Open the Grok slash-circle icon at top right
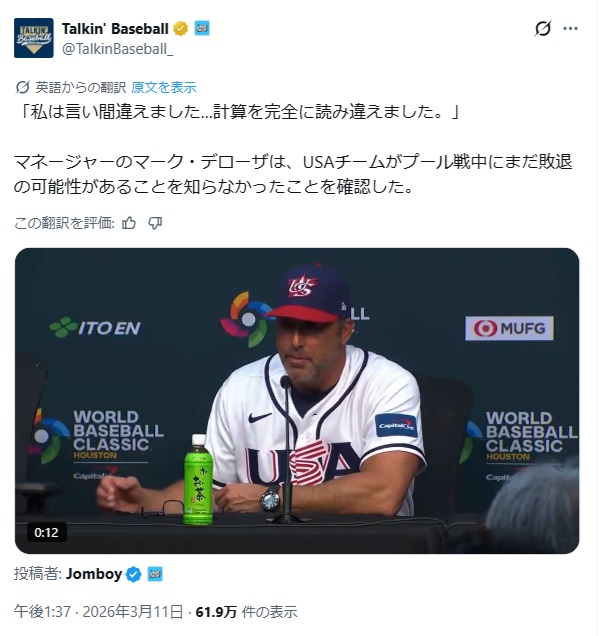Image resolution: width=601 pixels, height=636 pixels. coord(545,28)
